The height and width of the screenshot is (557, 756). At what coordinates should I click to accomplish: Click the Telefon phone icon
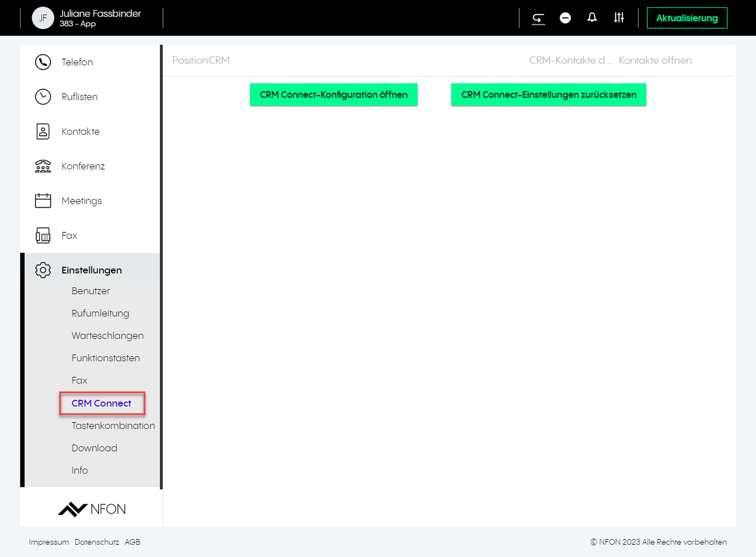[43, 62]
